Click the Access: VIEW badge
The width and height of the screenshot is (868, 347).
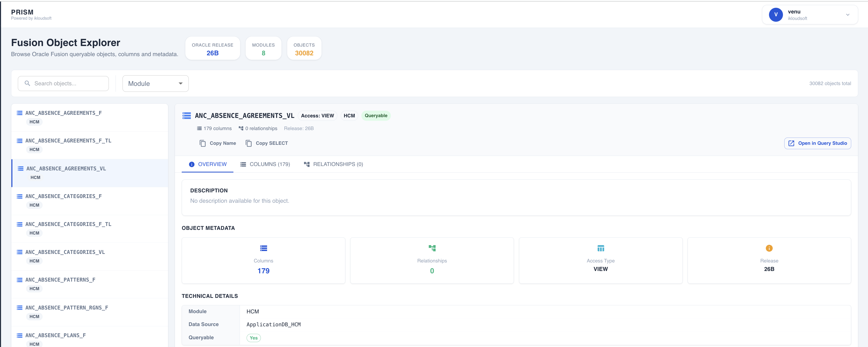click(x=317, y=116)
